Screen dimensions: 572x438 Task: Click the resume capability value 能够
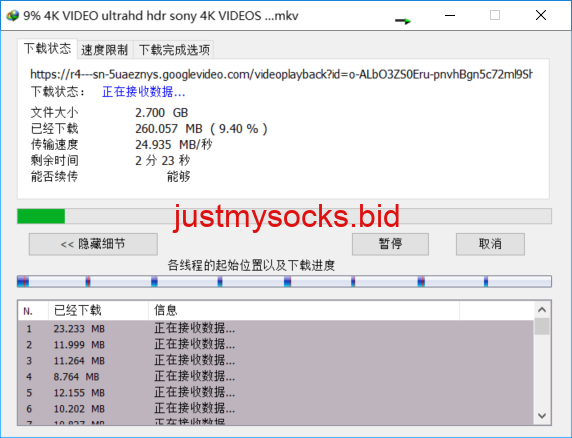point(179,177)
